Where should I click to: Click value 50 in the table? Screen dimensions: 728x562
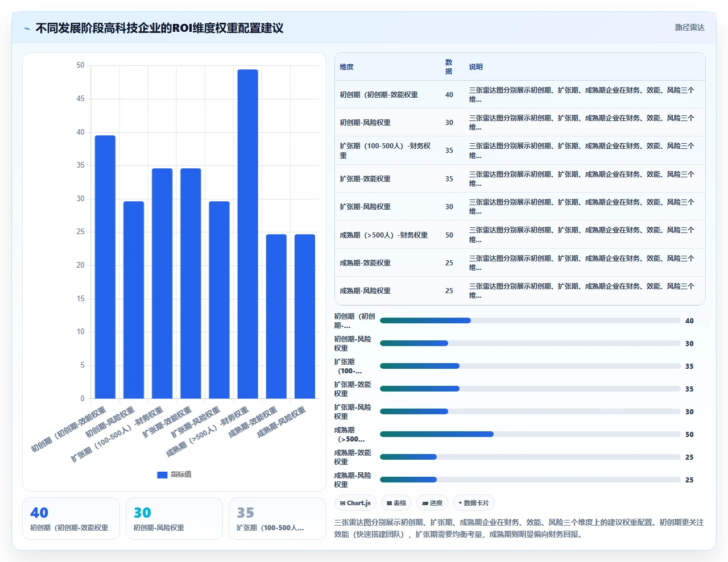(449, 235)
